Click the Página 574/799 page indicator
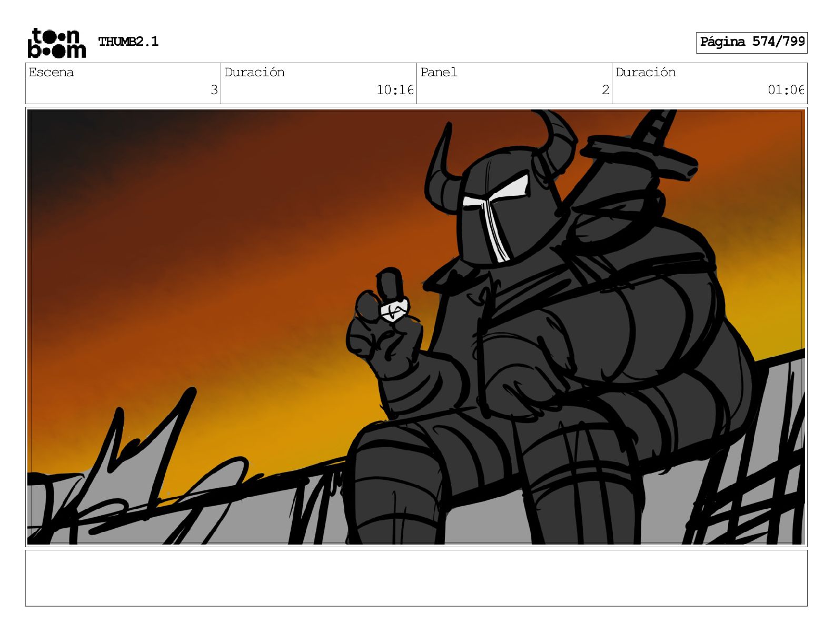Screen dimensions: 834x644 click(752, 42)
